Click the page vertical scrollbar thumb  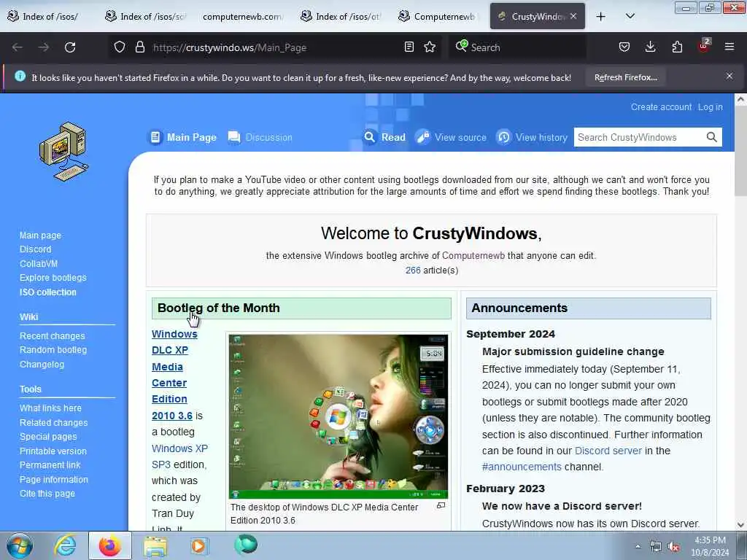pyautogui.click(x=740, y=150)
